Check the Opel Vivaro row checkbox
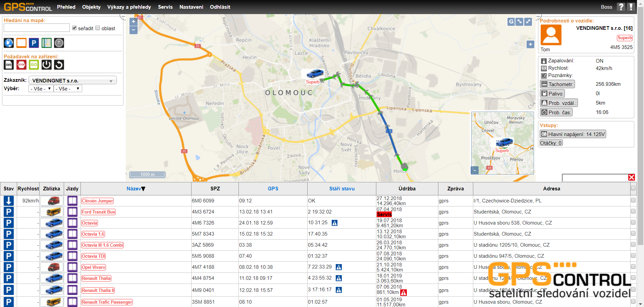Screen dimensions: 644x307 pos(633,267)
